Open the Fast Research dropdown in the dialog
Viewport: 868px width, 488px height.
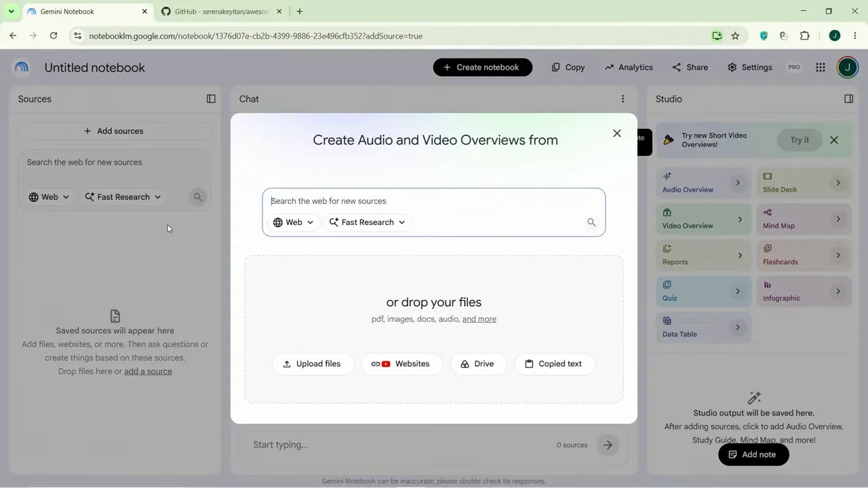coord(368,222)
